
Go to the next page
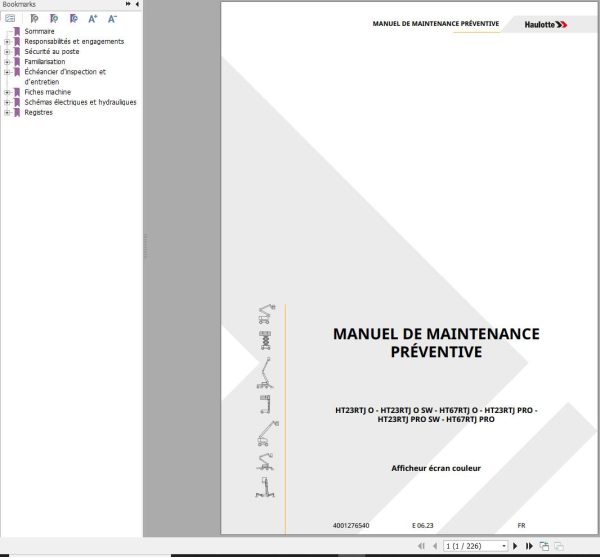pyautogui.click(x=515, y=546)
